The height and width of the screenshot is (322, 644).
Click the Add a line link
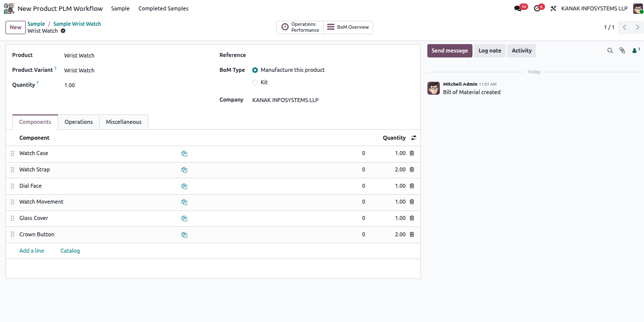32,251
